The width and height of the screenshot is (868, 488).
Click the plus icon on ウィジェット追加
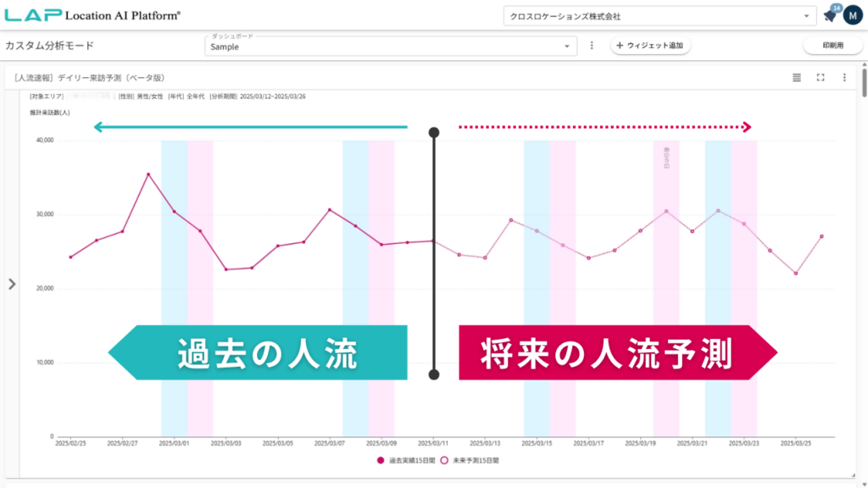pyautogui.click(x=618, y=45)
